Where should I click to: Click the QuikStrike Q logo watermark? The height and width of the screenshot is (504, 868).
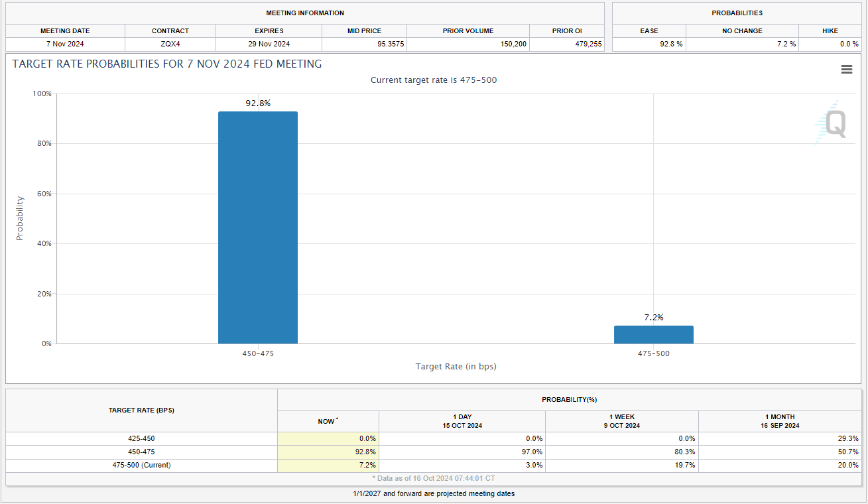832,123
